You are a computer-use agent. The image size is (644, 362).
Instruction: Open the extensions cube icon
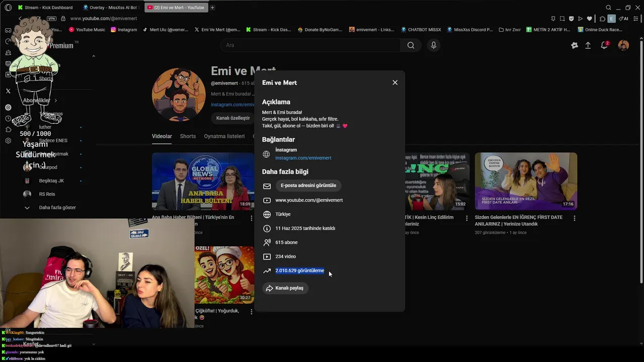coord(602,19)
